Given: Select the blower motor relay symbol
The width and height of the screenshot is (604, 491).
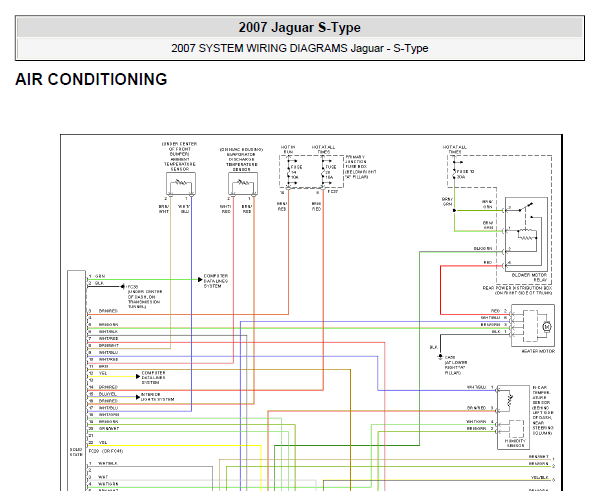Looking at the screenshot, I should pos(527,232).
